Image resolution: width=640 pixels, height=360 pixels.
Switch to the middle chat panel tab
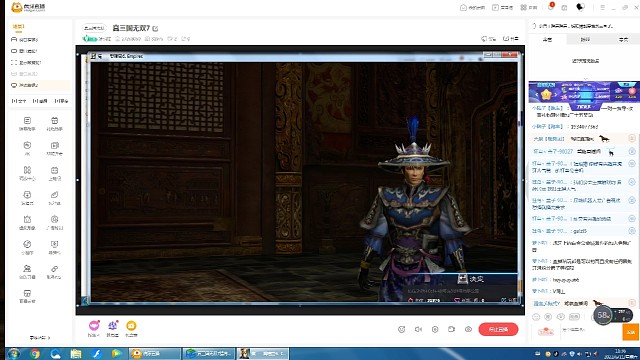point(585,39)
